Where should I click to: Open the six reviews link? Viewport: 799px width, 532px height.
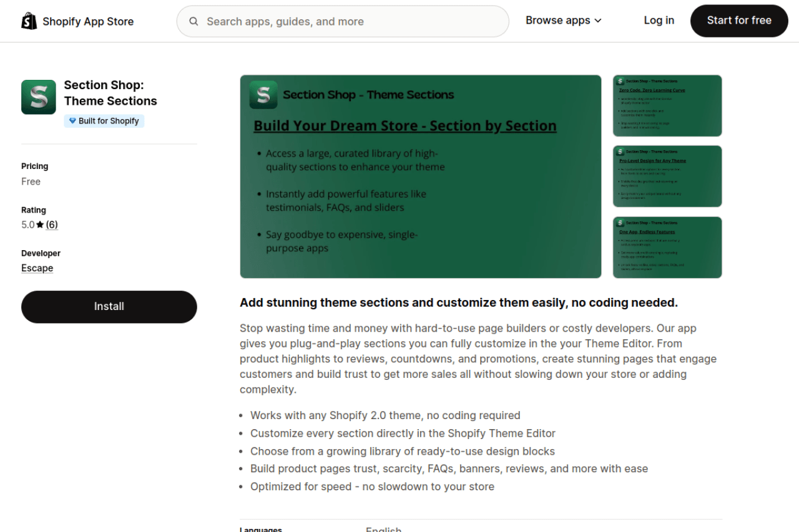(x=52, y=225)
